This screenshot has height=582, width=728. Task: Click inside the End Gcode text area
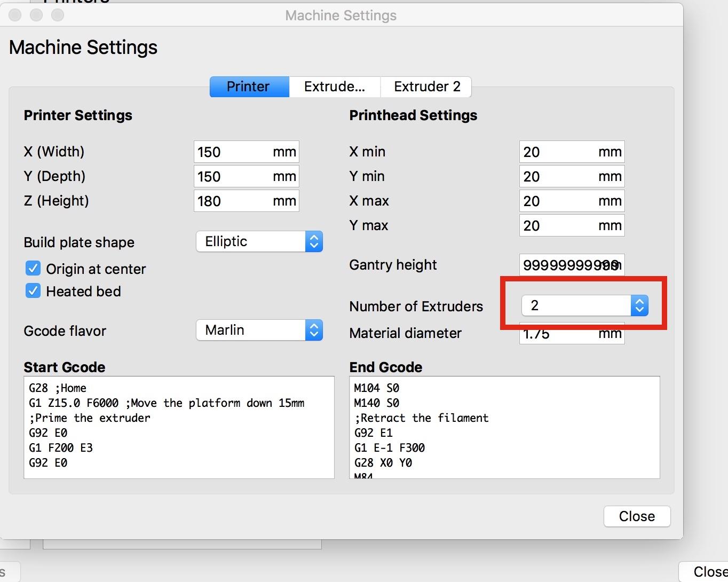click(504, 427)
